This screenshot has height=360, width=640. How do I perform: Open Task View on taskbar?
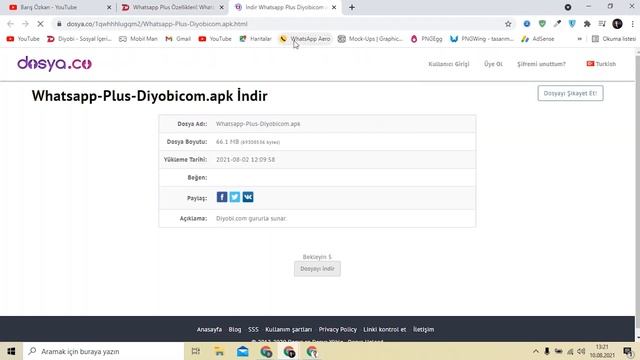pyautogui.click(x=196, y=351)
